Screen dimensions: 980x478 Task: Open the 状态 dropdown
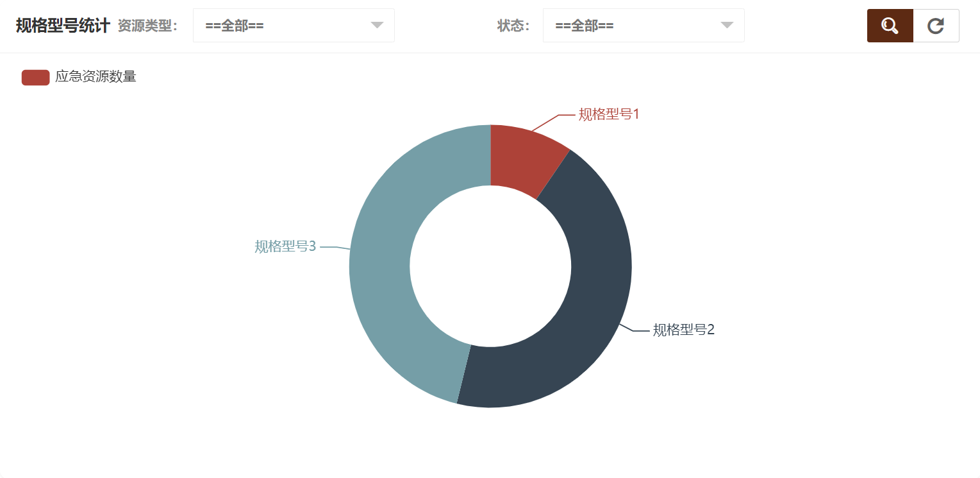tap(644, 26)
